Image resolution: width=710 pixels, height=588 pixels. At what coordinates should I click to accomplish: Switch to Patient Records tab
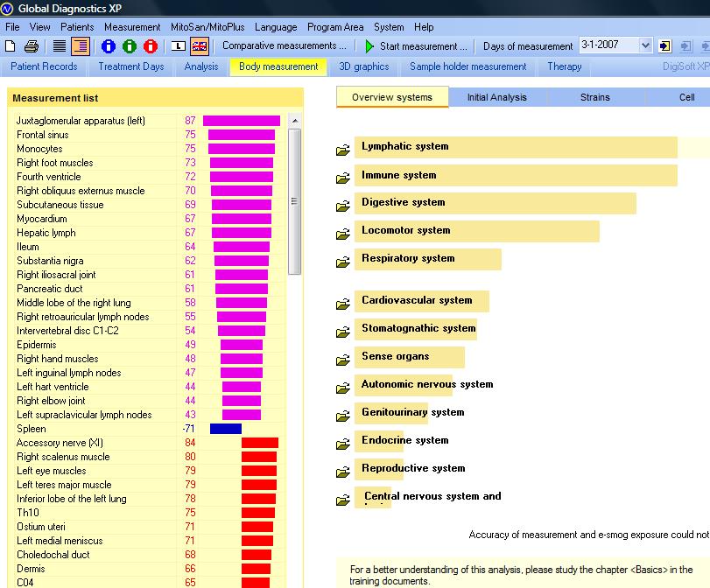44,66
